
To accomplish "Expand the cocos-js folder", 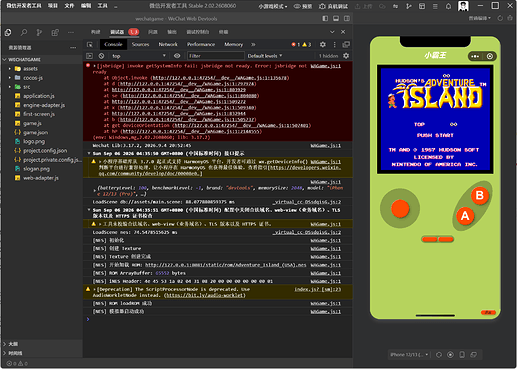I will (x=10, y=78).
